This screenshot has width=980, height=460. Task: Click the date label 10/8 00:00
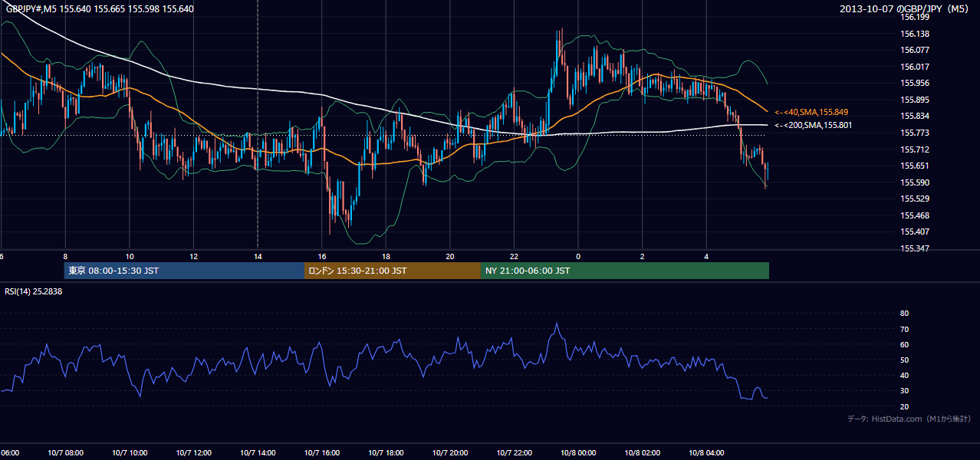tap(578, 453)
